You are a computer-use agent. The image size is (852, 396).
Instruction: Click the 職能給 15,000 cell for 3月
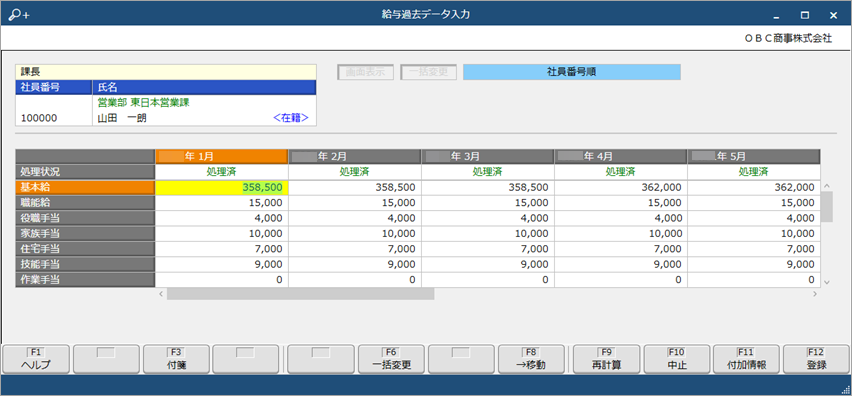488,203
